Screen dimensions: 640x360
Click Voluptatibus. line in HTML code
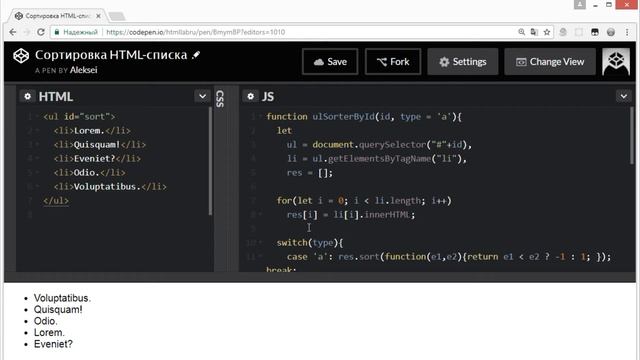110,187
